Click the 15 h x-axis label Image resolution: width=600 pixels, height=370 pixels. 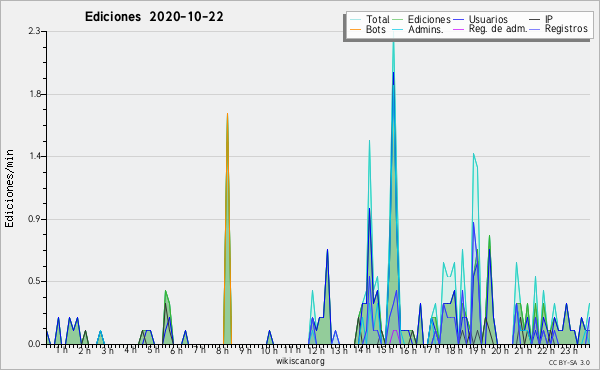click(x=385, y=350)
